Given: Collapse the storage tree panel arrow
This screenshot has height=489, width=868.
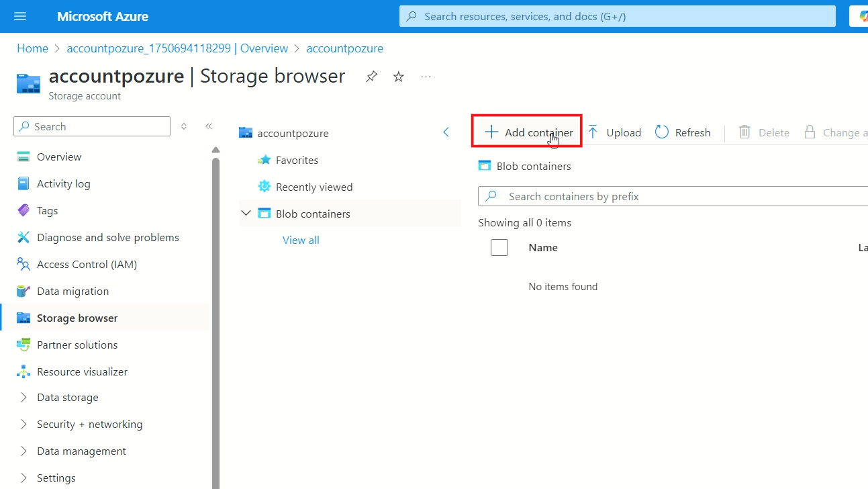Looking at the screenshot, I should pyautogui.click(x=446, y=132).
